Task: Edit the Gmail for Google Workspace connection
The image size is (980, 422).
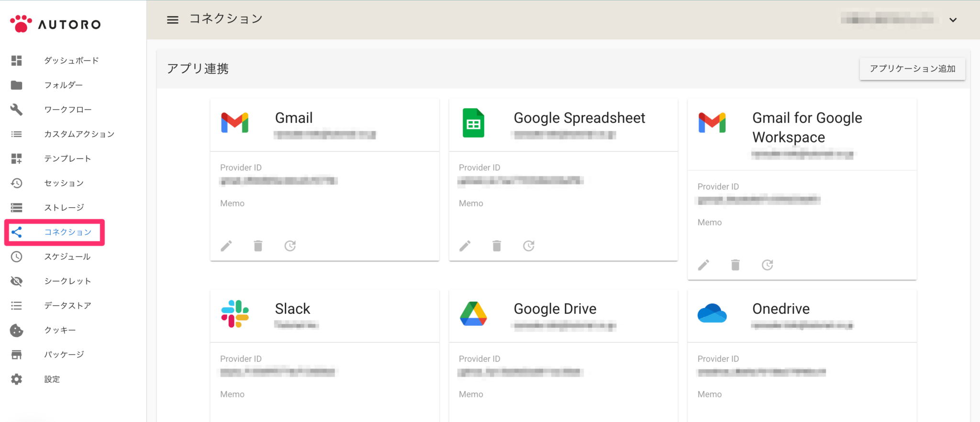Action: coord(703,265)
